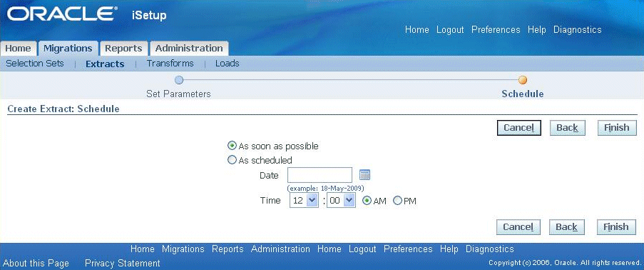Click the bottom Cancel button

tap(518, 226)
